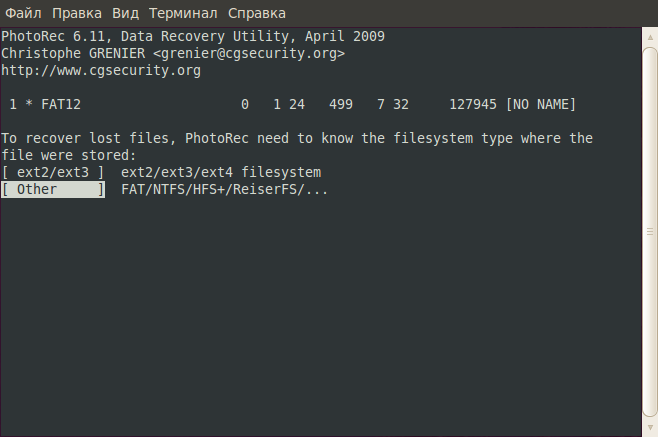
Task: Open the Файл menu
Action: pyautogui.click(x=23, y=13)
